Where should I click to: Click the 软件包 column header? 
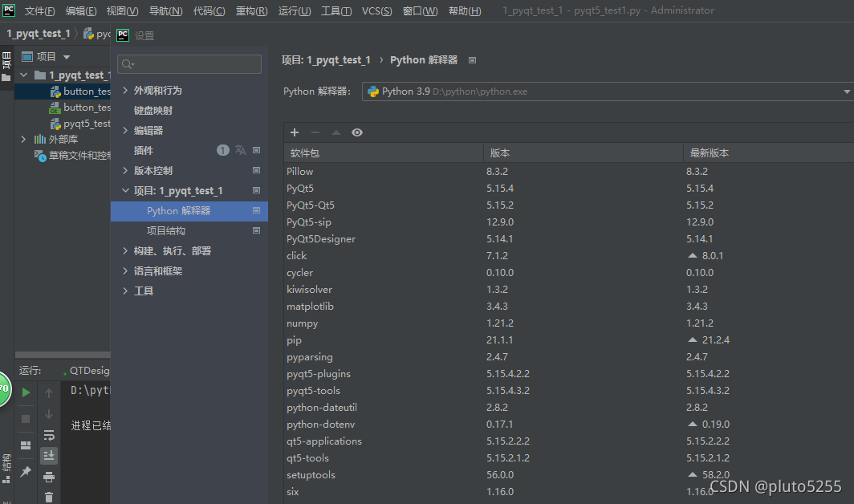tap(384, 153)
